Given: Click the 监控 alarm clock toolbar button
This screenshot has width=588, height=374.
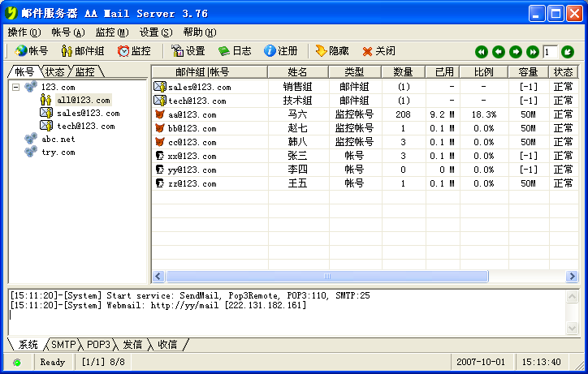Looking at the screenshot, I should click(x=134, y=51).
